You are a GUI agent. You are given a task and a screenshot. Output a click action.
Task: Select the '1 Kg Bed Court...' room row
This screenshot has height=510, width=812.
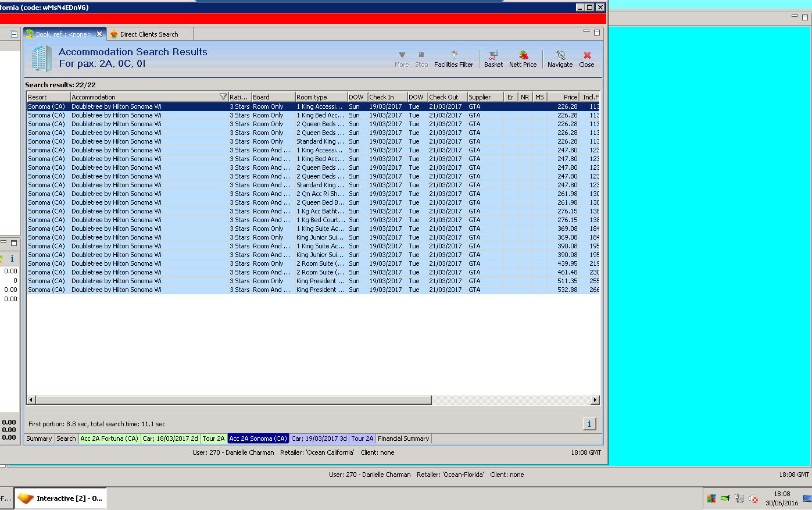pos(313,220)
